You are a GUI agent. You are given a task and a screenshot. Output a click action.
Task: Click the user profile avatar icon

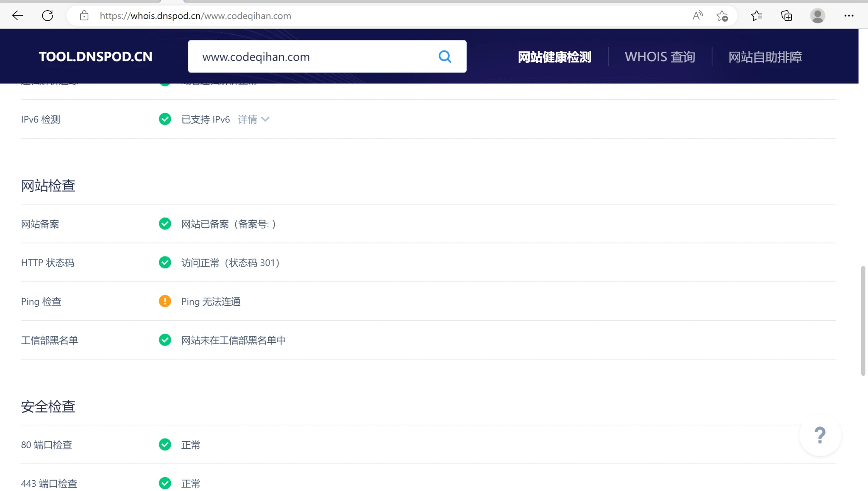(817, 16)
